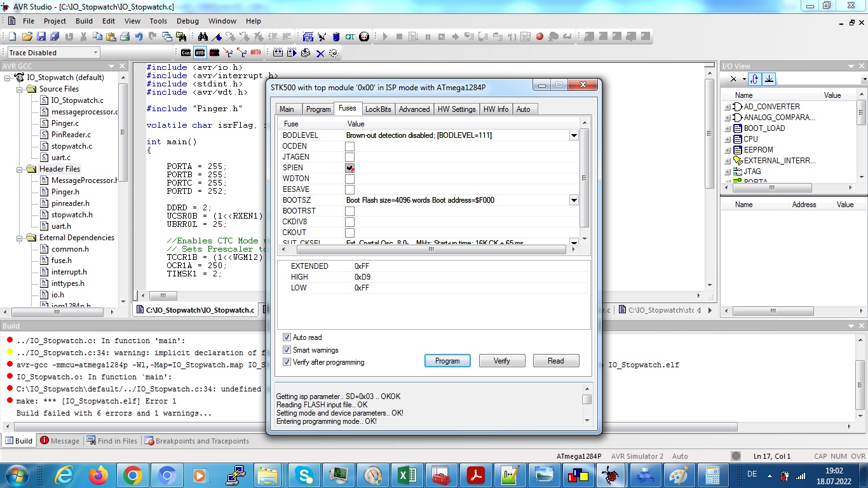Open the Debug menu
868x488 pixels.
coord(187,21)
